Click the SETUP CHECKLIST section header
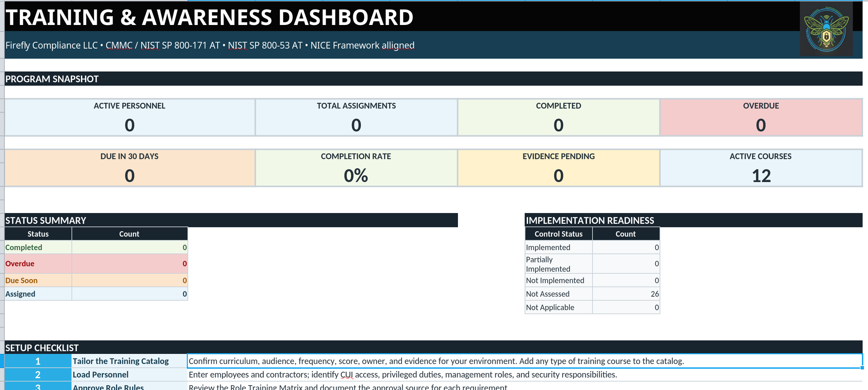Screen dimensions: 868x390 tap(433, 348)
